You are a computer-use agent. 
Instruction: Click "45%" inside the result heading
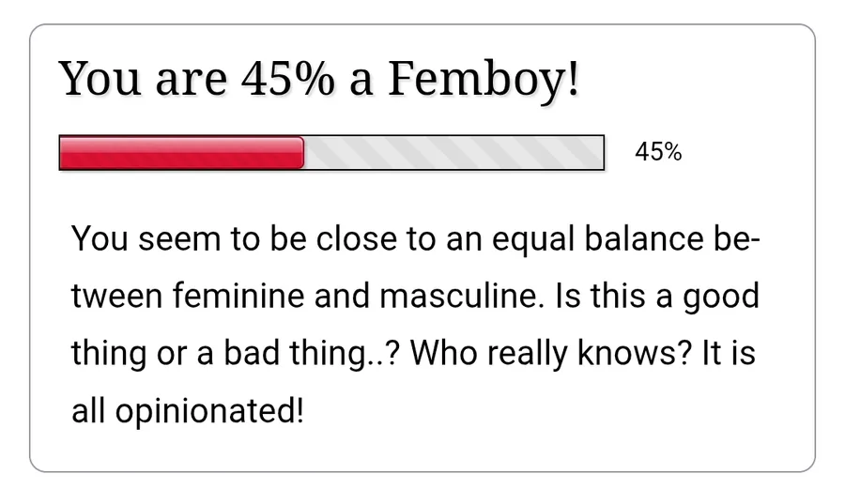pos(287,80)
